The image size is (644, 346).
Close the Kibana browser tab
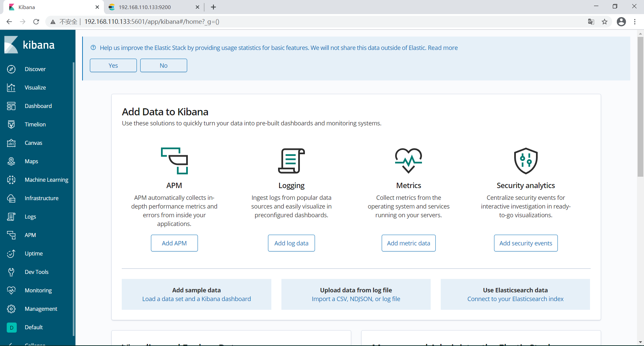(97, 7)
